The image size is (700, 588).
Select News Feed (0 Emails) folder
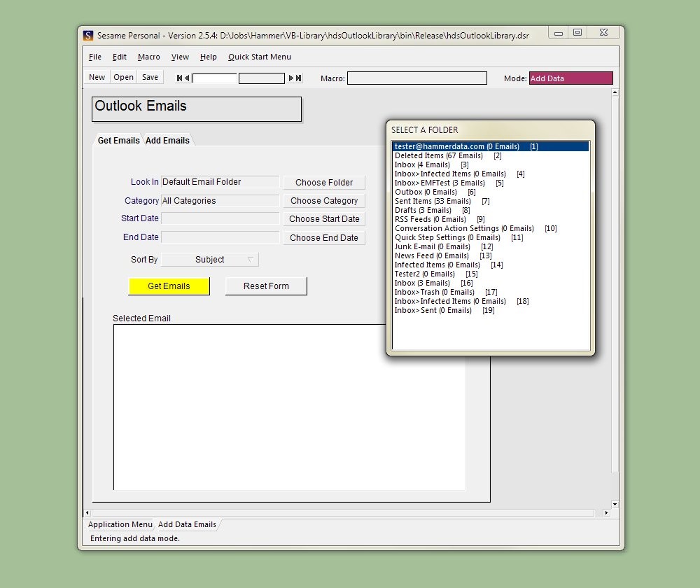pyautogui.click(x=490, y=255)
